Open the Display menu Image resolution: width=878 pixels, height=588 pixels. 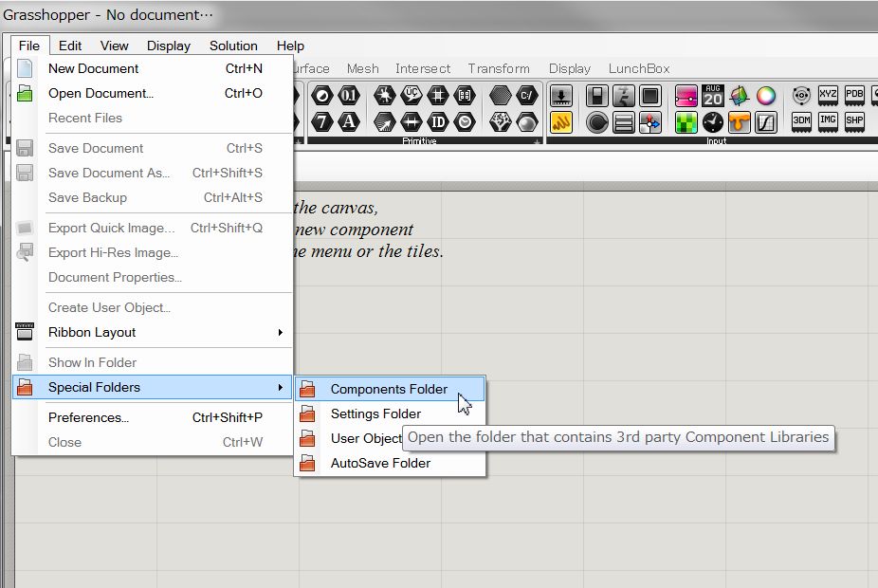[169, 46]
